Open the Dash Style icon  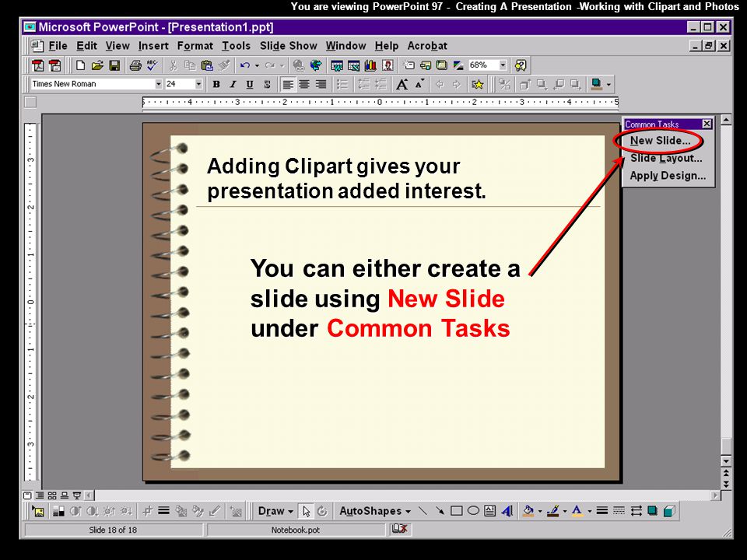(x=619, y=511)
